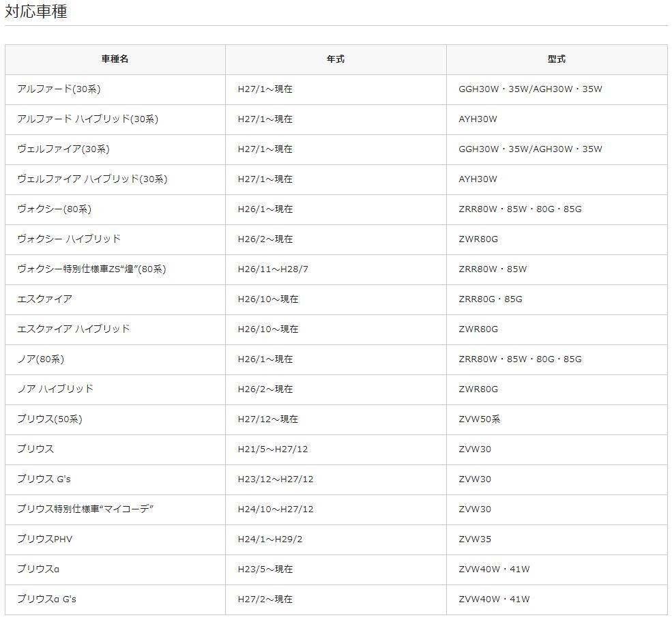Click ZRR80W model text in ノア(80系) row
The height and width of the screenshot is (622, 672).
point(478,359)
